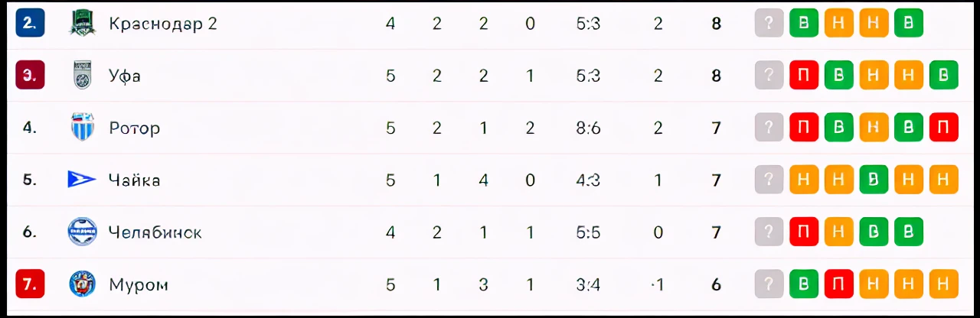
Task: Click the Чайка club logo
Action: coord(82,180)
